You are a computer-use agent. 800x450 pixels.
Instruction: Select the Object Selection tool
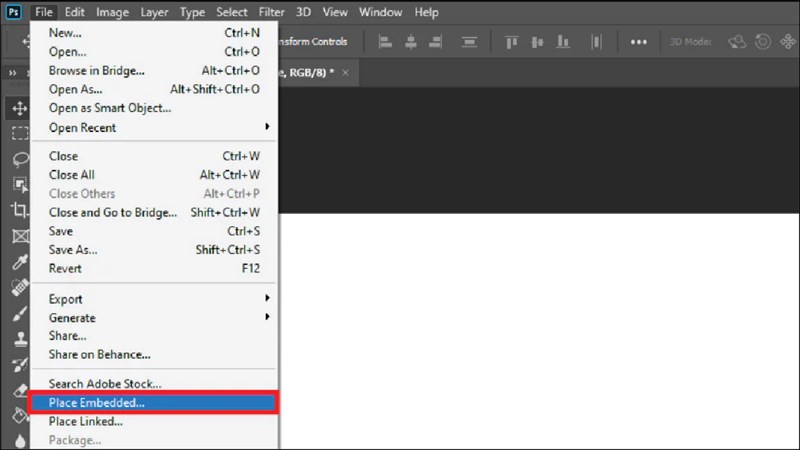pos(20,185)
